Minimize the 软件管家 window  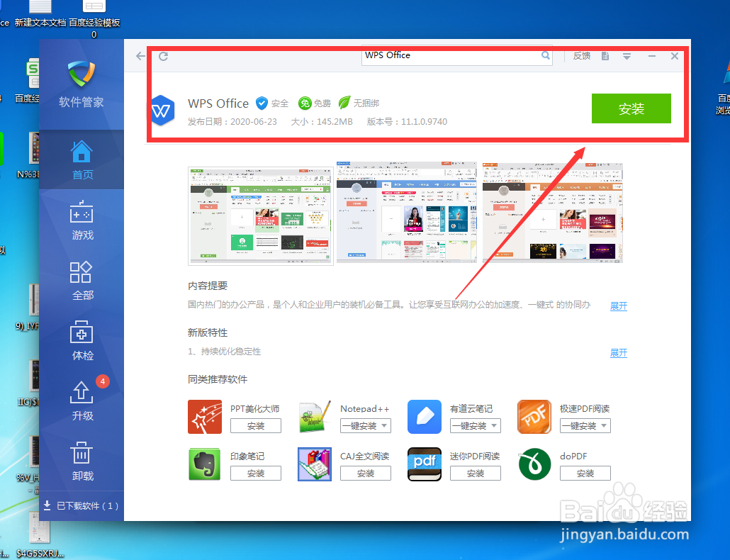652,56
